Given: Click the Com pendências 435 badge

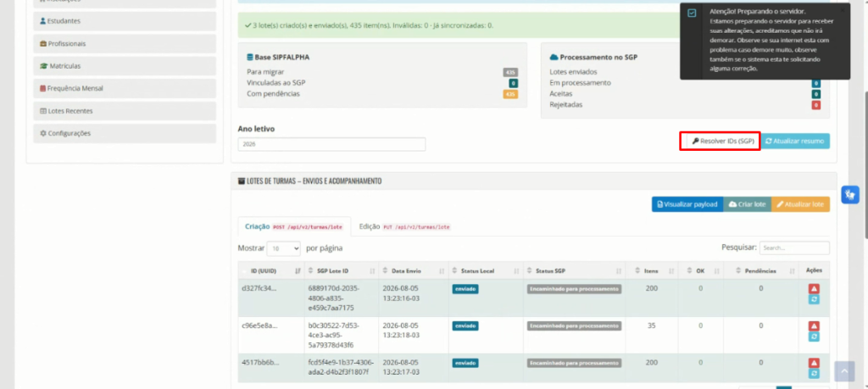Looking at the screenshot, I should click(510, 94).
